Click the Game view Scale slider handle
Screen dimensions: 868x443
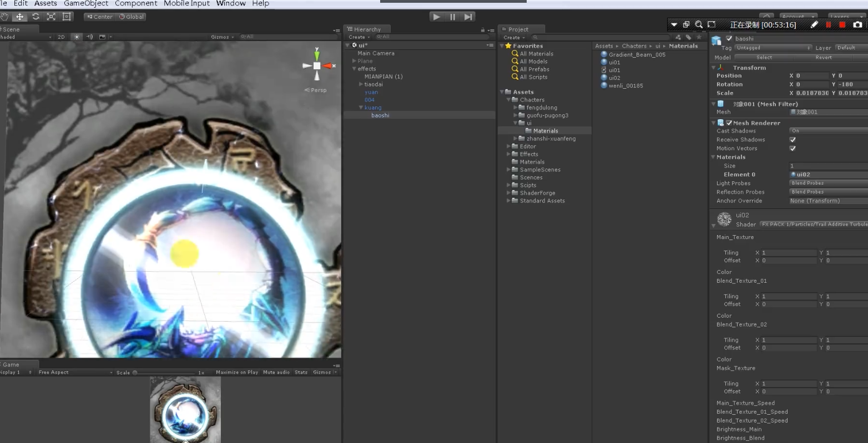pos(135,373)
